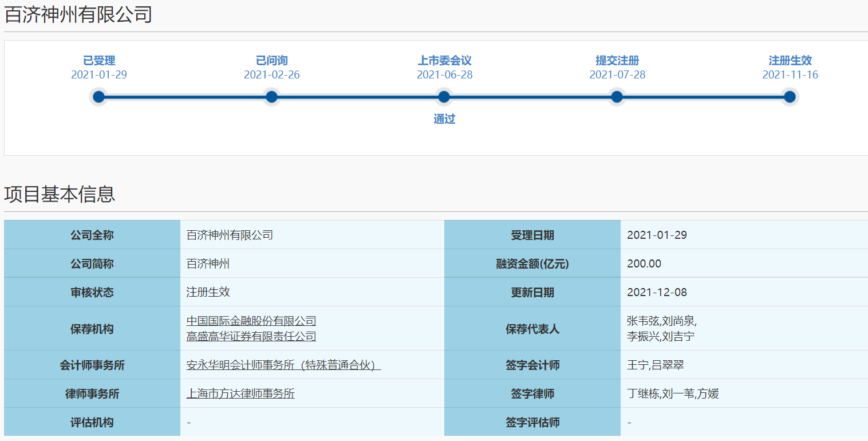Click the date 2021-07-28 in timeline
The image size is (868, 441).
tap(617, 75)
